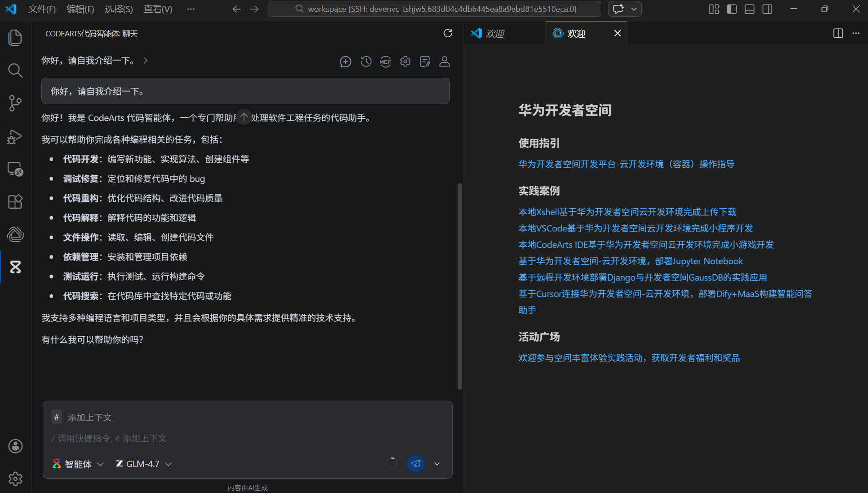Open the dropdown arrow beside send button
The height and width of the screenshot is (493, 868).
click(437, 464)
